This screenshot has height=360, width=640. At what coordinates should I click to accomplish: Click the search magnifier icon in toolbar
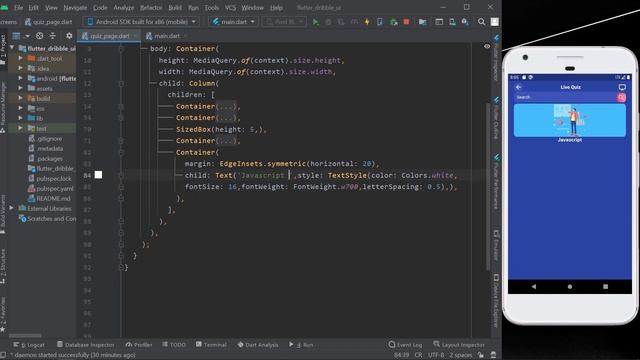(x=482, y=22)
